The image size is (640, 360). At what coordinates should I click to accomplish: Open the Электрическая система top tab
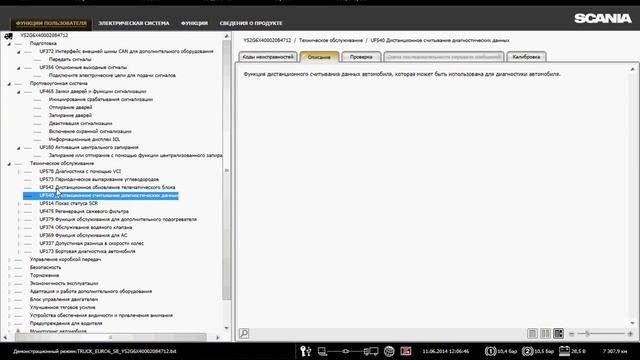133,23
